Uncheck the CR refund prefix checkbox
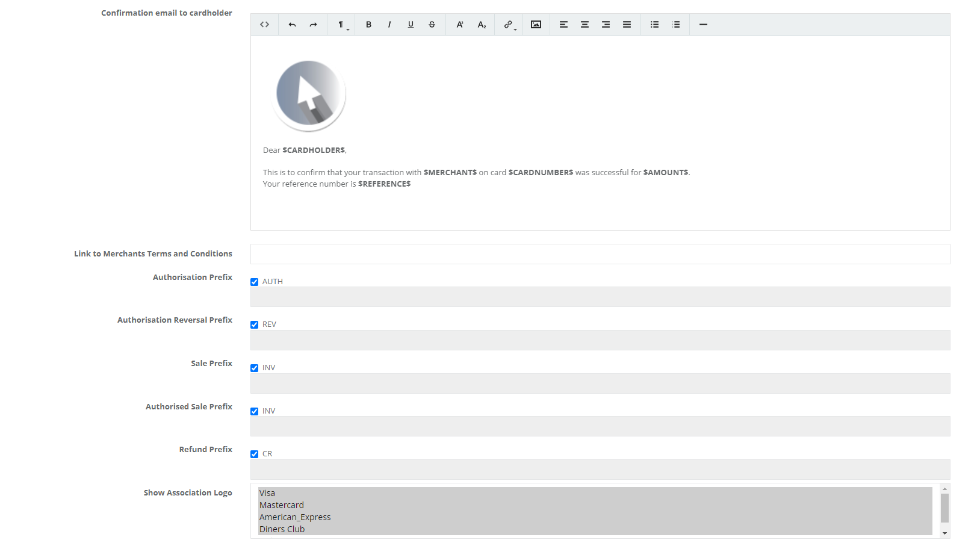Viewport: 980px width, 540px height. tap(255, 454)
